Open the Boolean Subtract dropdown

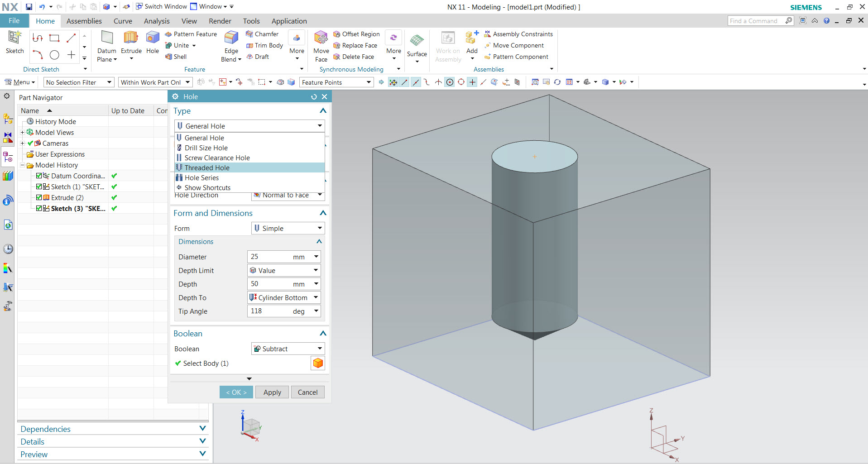[288, 349]
